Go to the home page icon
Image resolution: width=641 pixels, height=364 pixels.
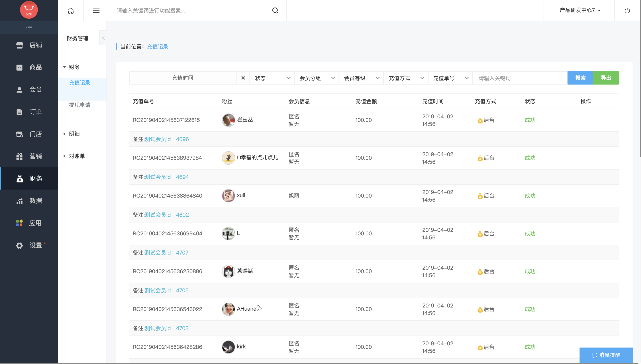71,10
